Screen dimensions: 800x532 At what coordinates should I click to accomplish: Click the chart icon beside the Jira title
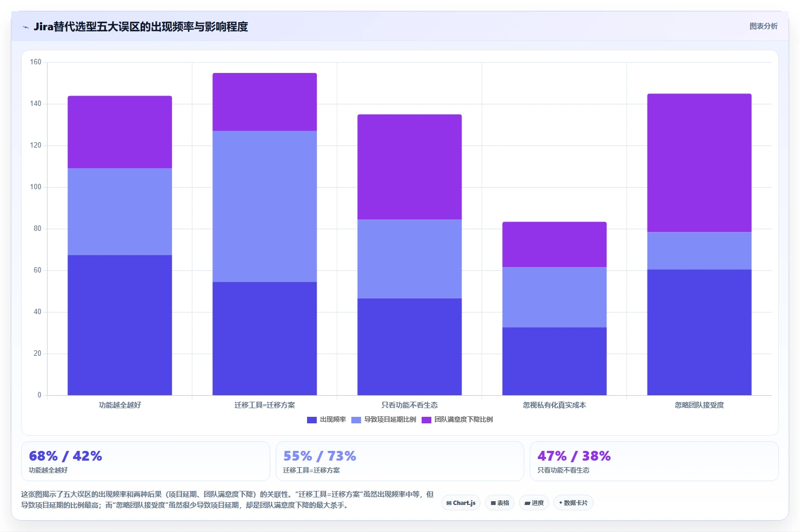click(x=25, y=27)
